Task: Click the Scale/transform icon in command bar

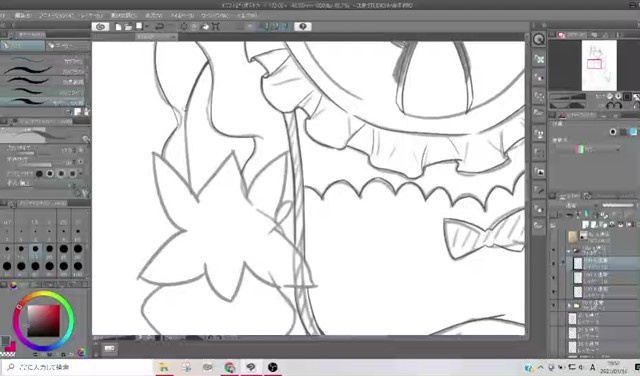Action: click(216, 27)
